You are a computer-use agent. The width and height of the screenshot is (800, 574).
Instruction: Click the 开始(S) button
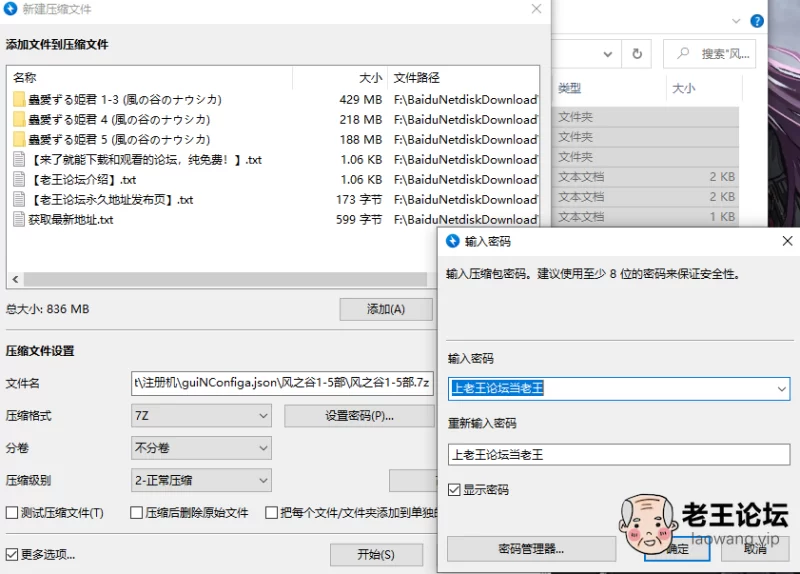coord(376,555)
